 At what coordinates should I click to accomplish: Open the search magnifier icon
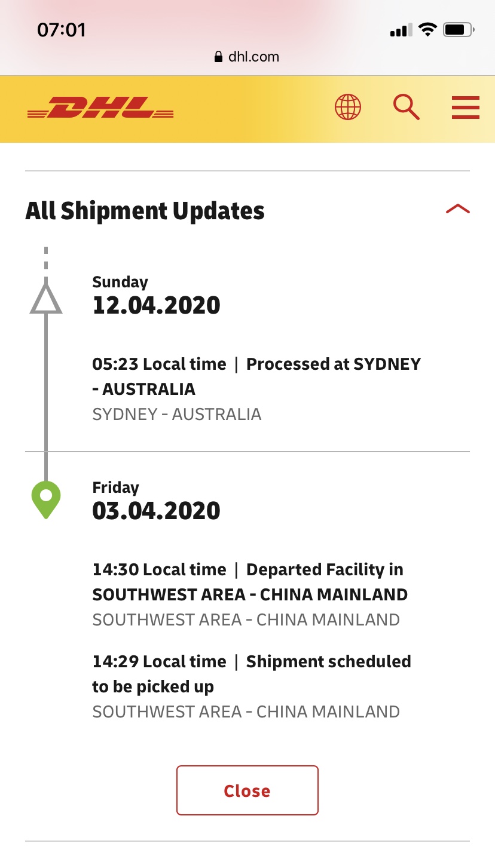(x=407, y=108)
